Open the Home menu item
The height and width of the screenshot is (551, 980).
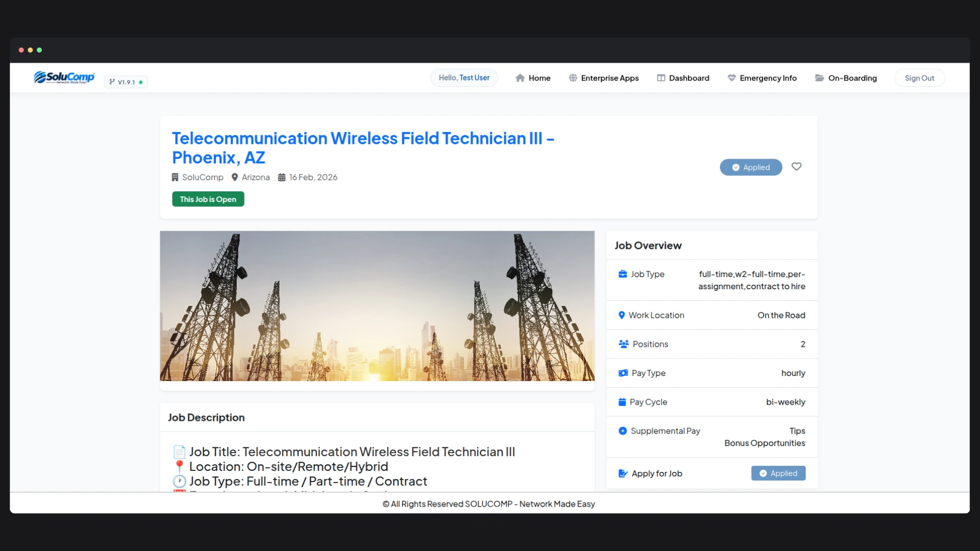click(x=533, y=78)
